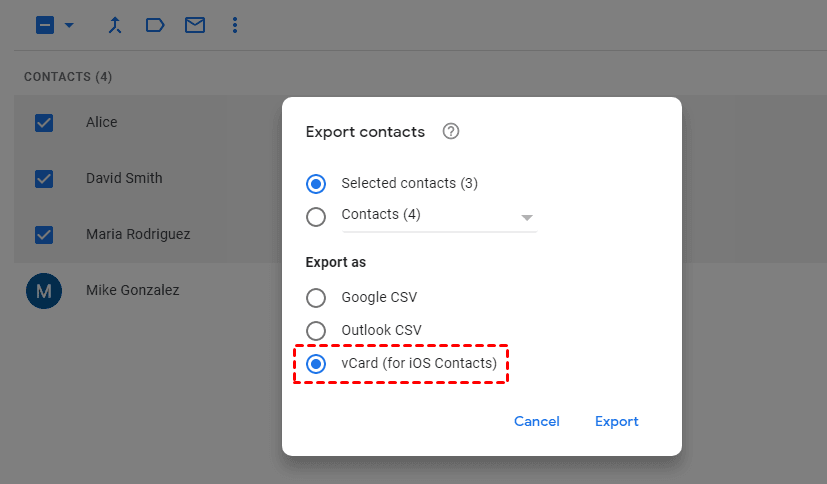Screen dimensions: 827x484
Task: Toggle the Maria Rodriguez checkbox
Action: [44, 235]
